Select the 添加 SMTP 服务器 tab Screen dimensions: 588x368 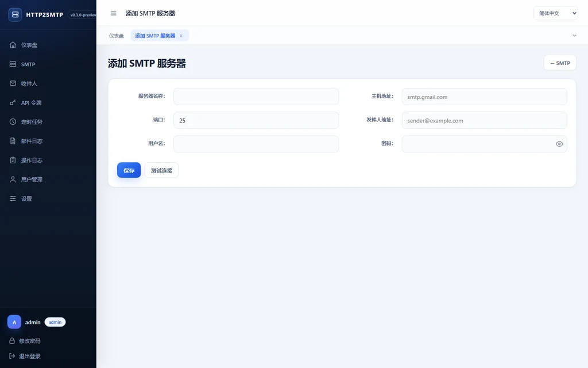[155, 36]
